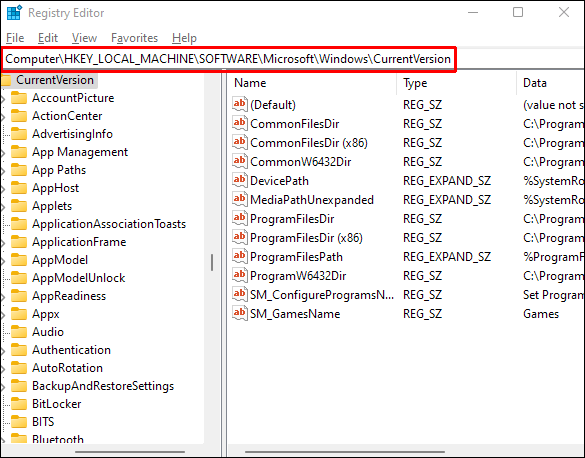Select the AdvertisingInfo folder icon
Screen dimensions: 585x458
19,134
